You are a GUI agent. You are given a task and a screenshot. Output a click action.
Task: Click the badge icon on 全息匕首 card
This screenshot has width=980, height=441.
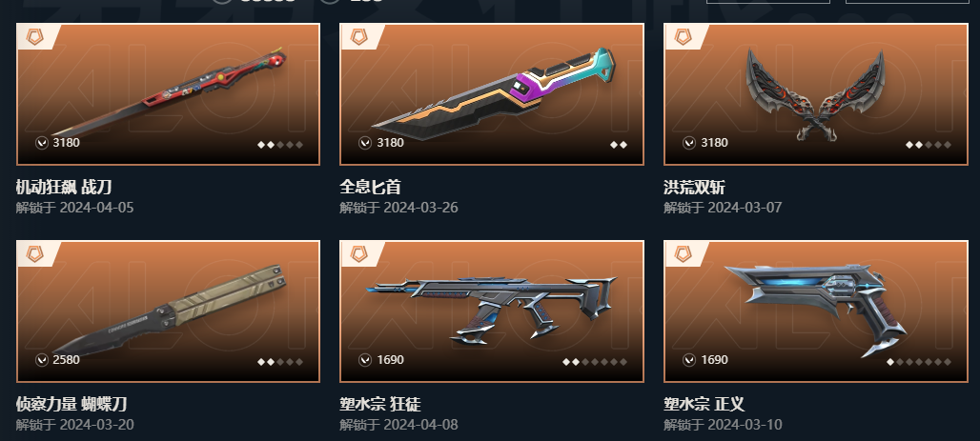[358, 37]
